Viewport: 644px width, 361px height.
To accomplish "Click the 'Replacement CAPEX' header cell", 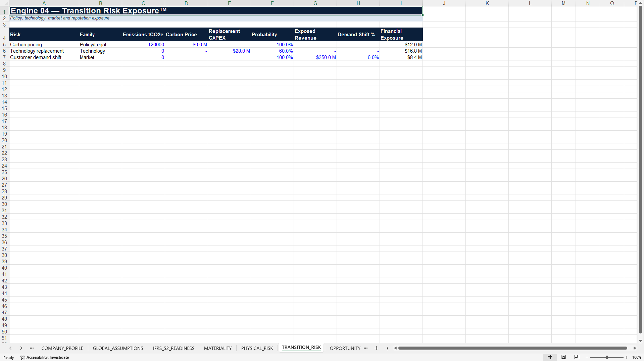I will click(x=229, y=35).
